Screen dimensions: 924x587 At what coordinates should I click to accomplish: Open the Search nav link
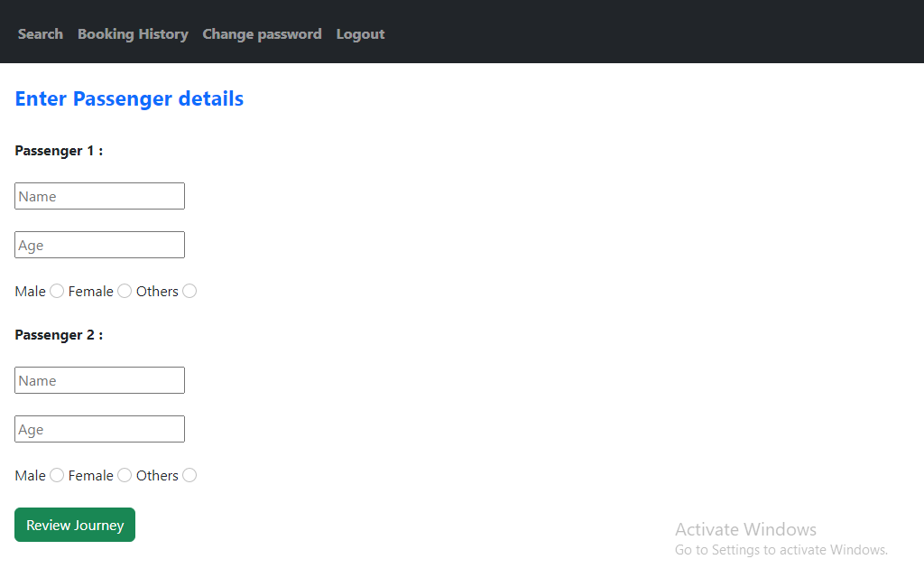(40, 34)
